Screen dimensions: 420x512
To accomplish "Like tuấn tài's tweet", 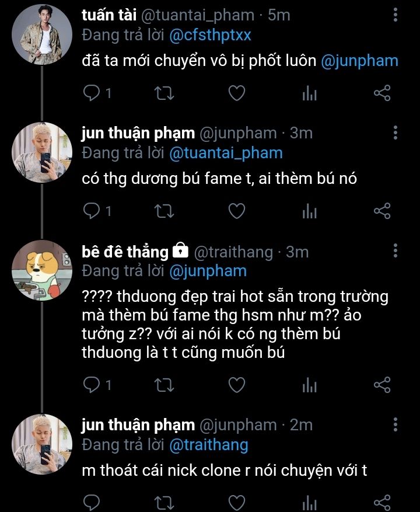I will pyautogui.click(x=236, y=93).
